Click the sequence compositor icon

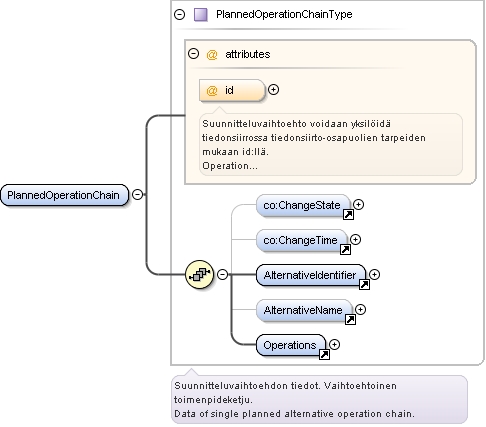point(199,275)
